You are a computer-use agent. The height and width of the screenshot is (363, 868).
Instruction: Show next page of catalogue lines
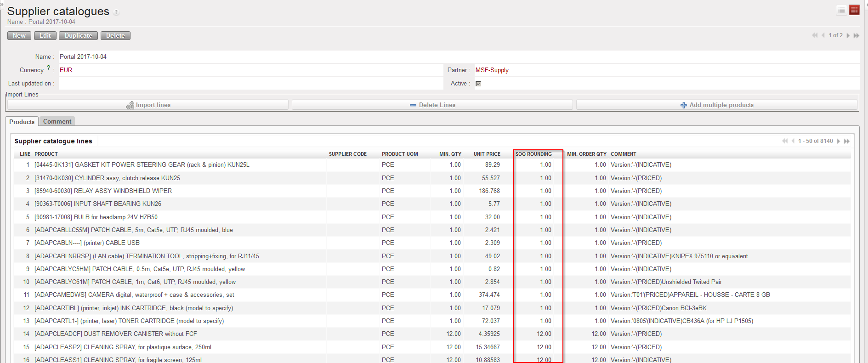(x=839, y=141)
